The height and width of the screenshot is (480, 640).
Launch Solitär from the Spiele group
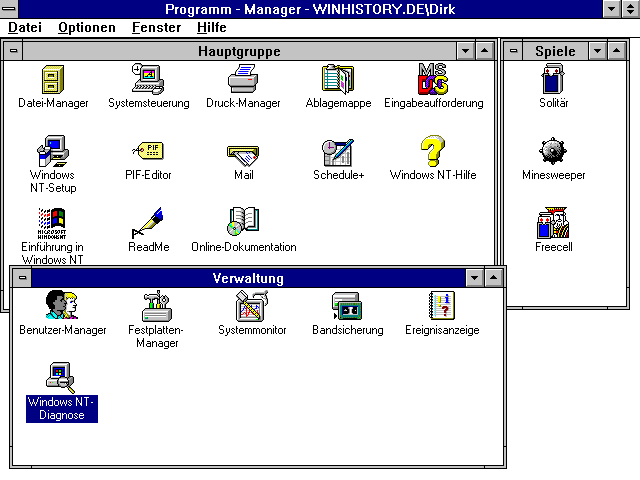tap(553, 79)
